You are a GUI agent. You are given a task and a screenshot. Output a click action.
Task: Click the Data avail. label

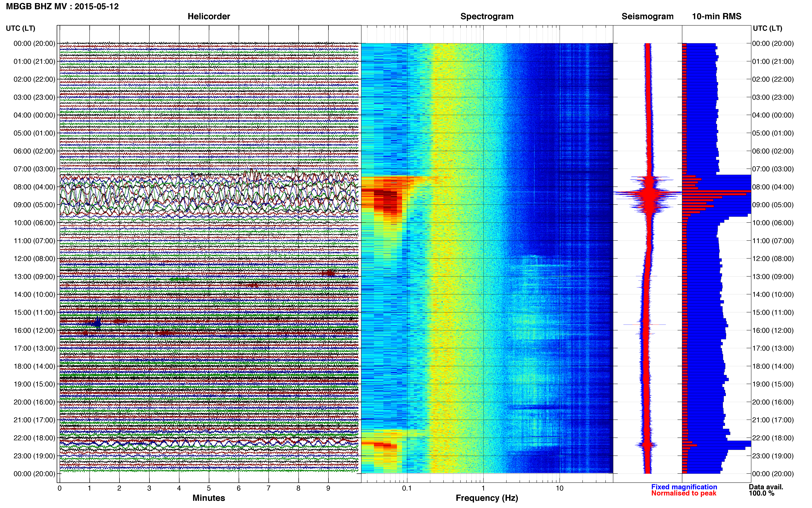pos(766,487)
